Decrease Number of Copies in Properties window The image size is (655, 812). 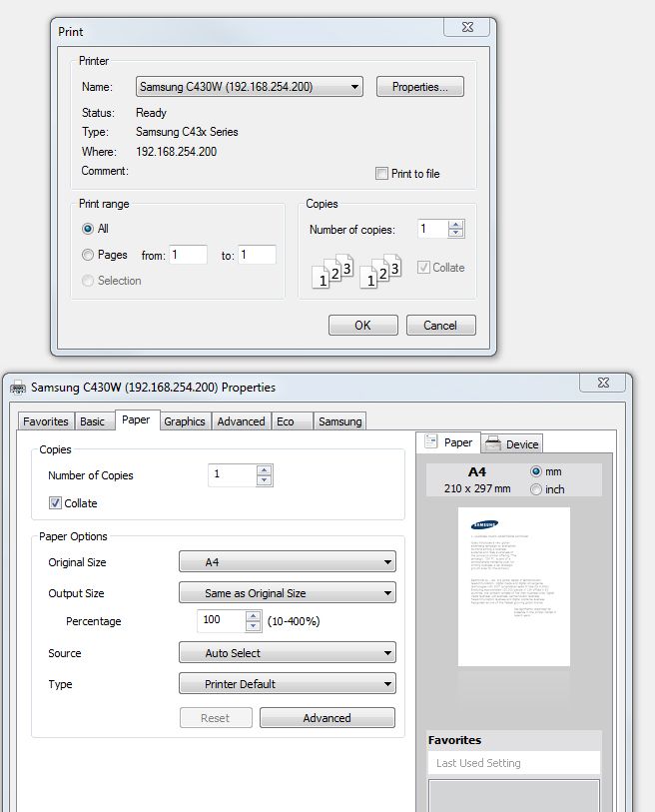(x=264, y=480)
